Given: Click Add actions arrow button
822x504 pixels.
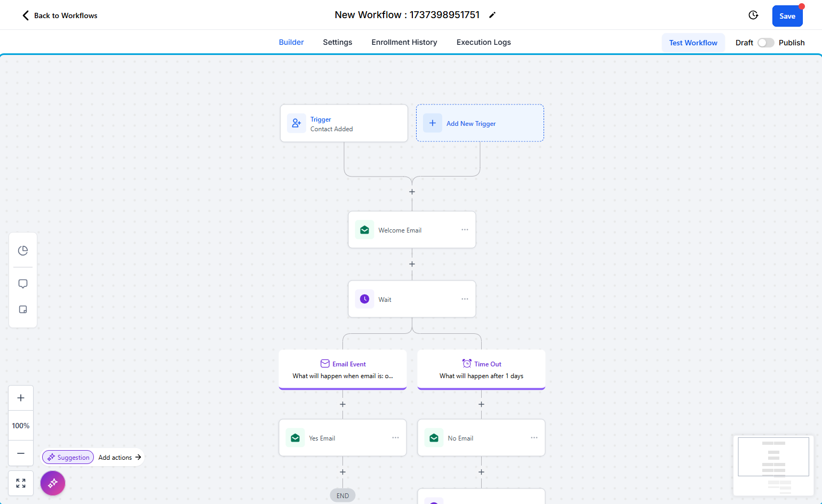Looking at the screenshot, I should point(119,457).
